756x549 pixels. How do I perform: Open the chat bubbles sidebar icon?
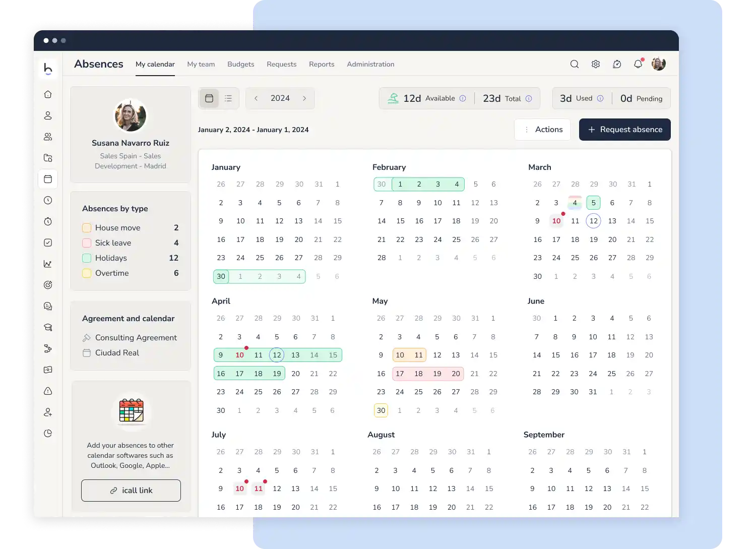coord(48,306)
